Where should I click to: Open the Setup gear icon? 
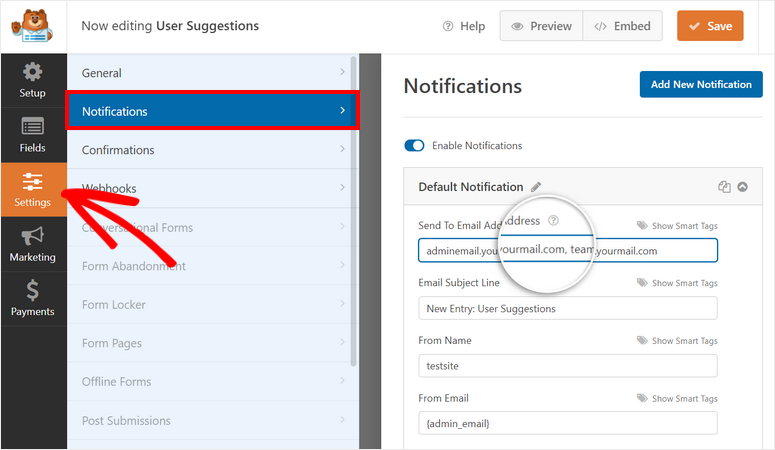tap(33, 80)
